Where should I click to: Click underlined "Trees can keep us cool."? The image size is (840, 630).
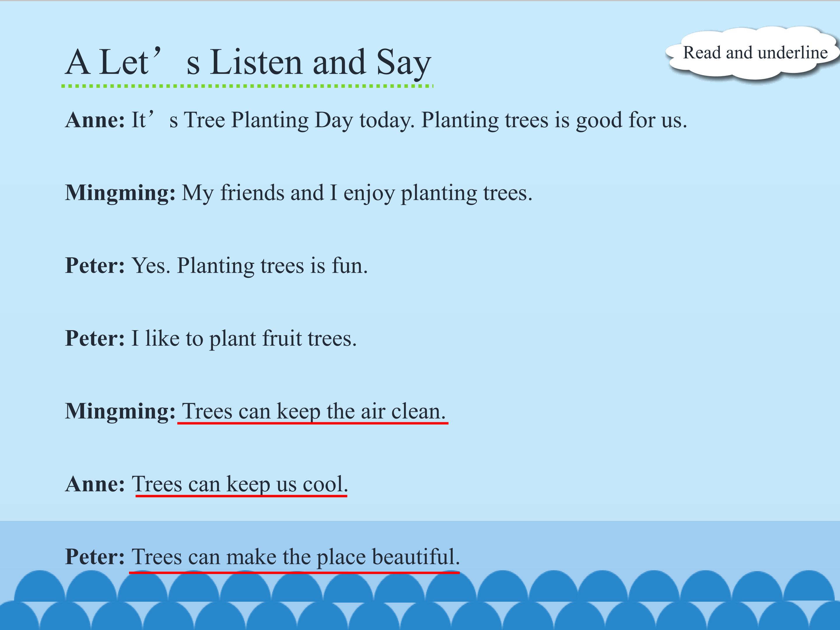click(x=240, y=484)
